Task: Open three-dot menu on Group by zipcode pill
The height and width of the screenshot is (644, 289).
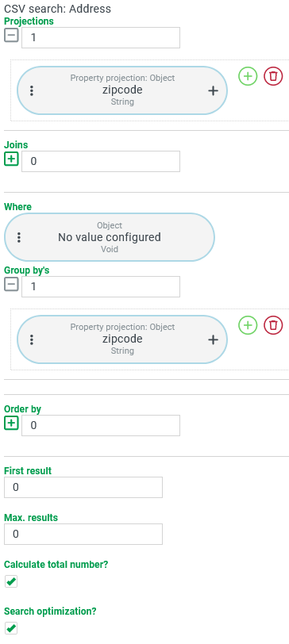Action: click(x=32, y=339)
